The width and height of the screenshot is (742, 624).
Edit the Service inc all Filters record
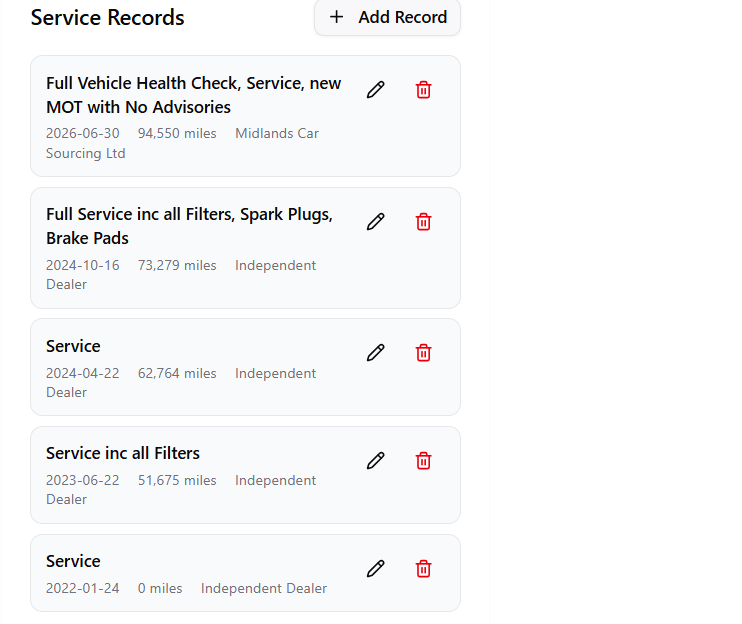click(x=376, y=460)
